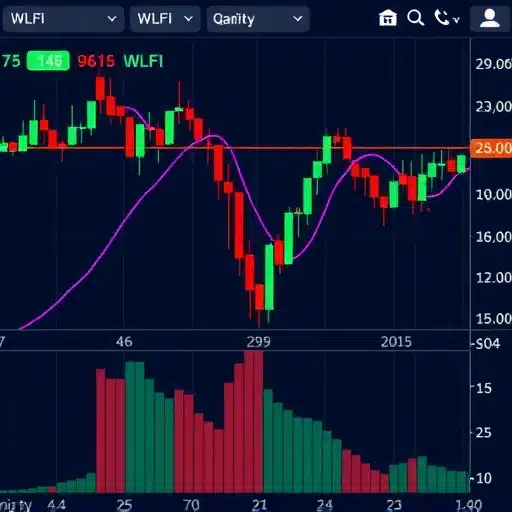Click the 25 volume axis label
This screenshot has width=512, height=512.
484,433
